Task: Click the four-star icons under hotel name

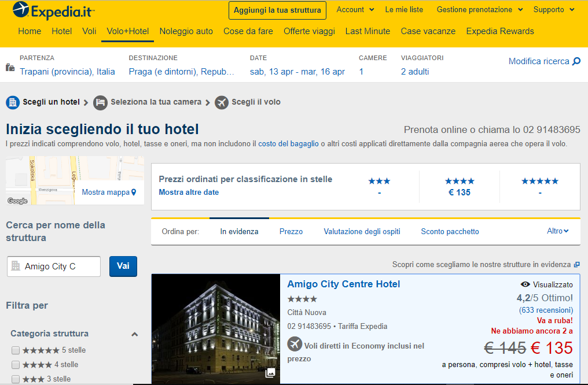Action: (302, 299)
